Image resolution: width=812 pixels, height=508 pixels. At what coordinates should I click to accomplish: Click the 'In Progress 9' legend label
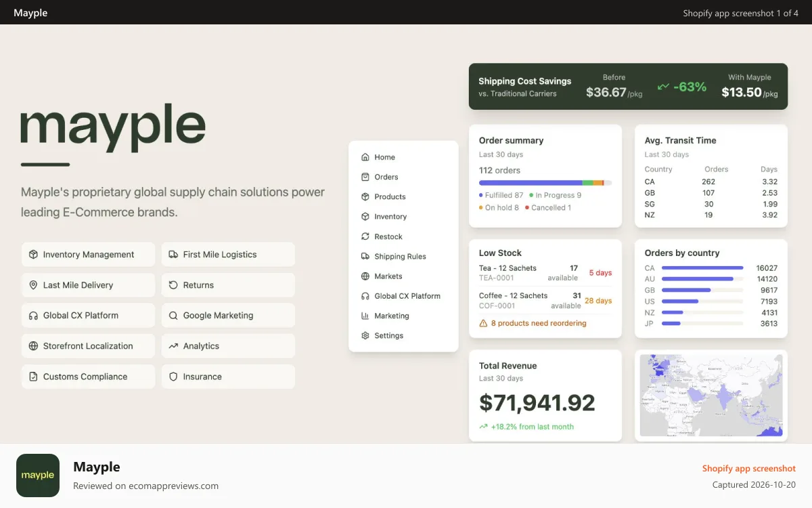point(558,196)
